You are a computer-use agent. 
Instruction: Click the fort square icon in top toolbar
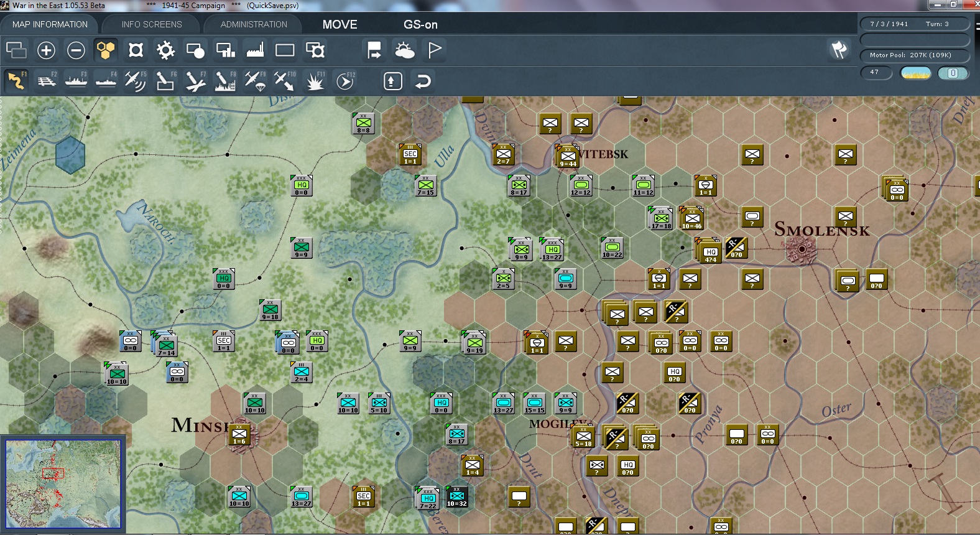[136, 50]
